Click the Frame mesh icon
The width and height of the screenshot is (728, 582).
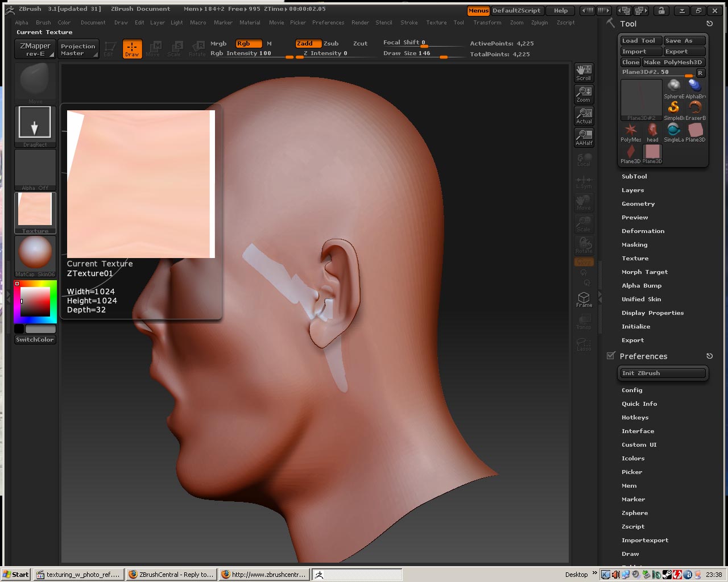pyautogui.click(x=584, y=300)
